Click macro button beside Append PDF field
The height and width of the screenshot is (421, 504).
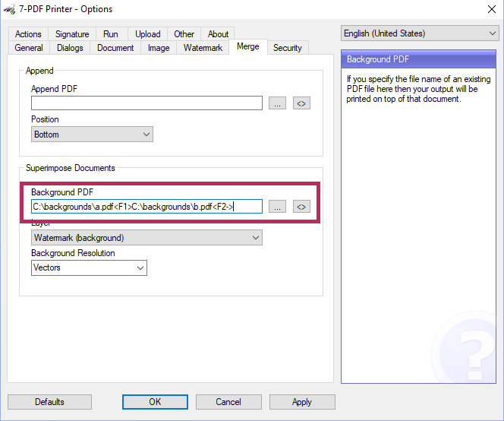coord(301,103)
